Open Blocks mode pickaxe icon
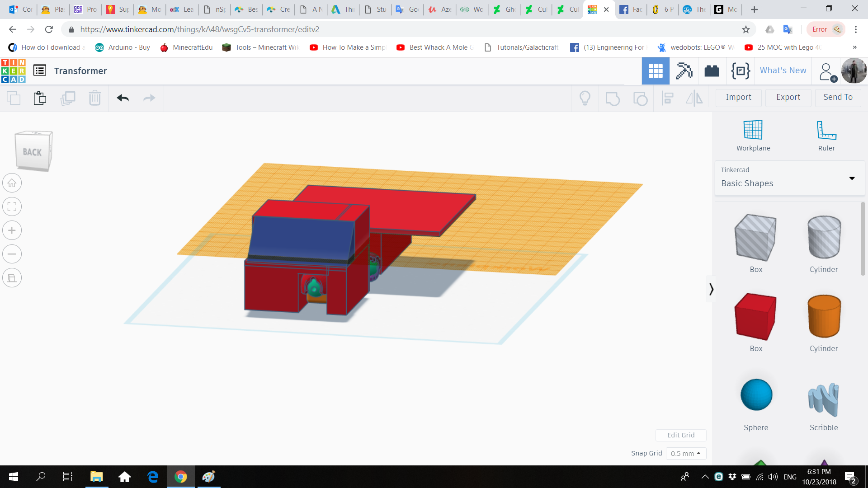Image resolution: width=868 pixels, height=488 pixels. [x=684, y=71]
